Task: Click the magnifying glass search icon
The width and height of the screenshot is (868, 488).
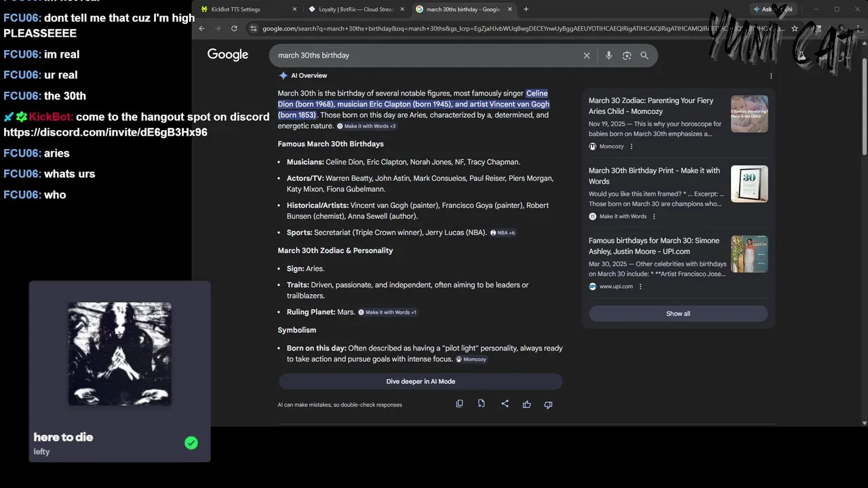Action: pos(644,56)
